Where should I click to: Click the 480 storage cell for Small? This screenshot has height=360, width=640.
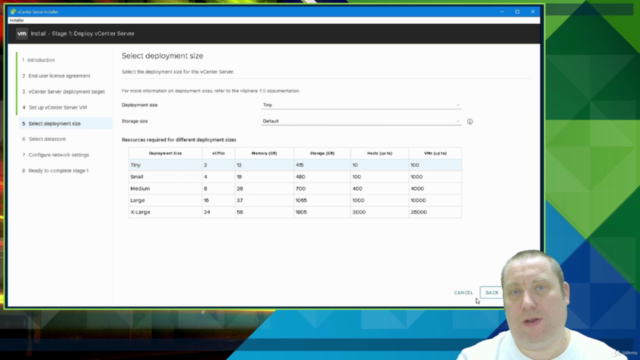point(322,177)
